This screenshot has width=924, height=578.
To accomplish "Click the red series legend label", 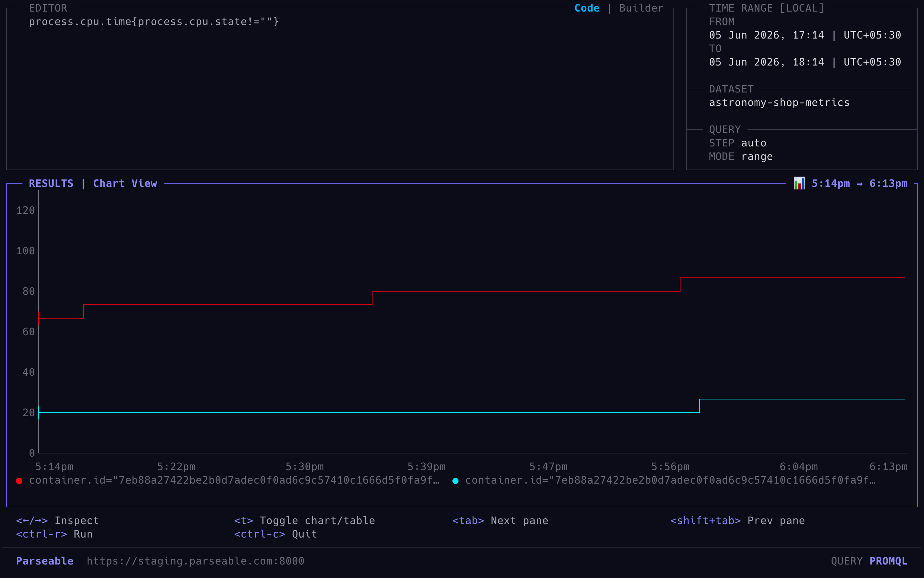I will click(x=234, y=480).
